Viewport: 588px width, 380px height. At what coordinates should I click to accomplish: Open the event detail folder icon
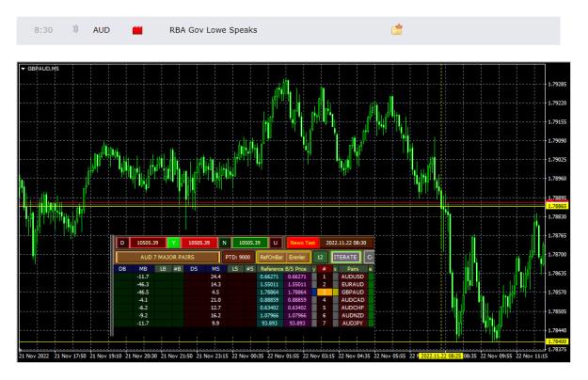(397, 29)
